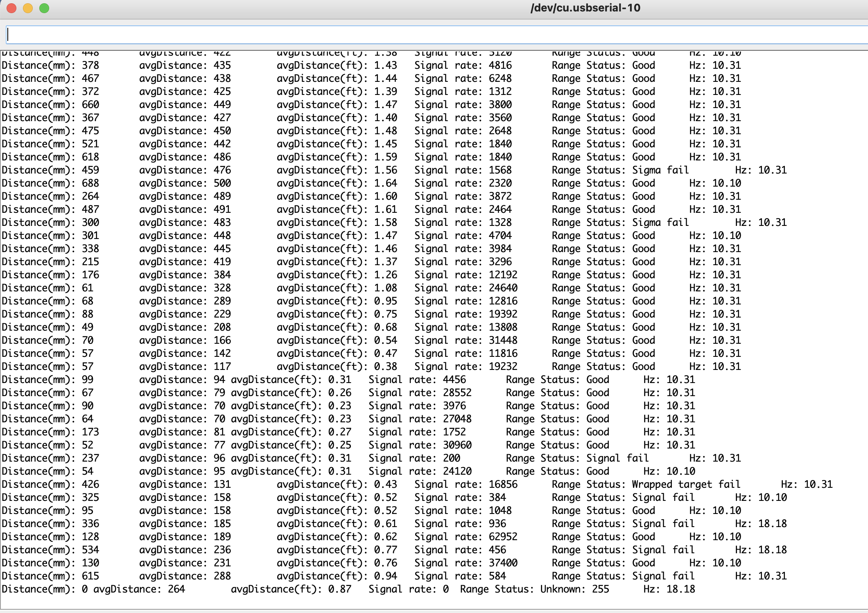Screen dimensions: 868x613
Task: Click the /dev/cu.usbserial-10 window title
Action: coord(585,8)
